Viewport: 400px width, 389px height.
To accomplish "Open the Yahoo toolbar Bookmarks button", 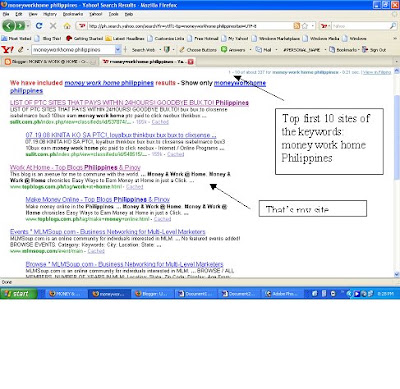I will click(x=343, y=50).
